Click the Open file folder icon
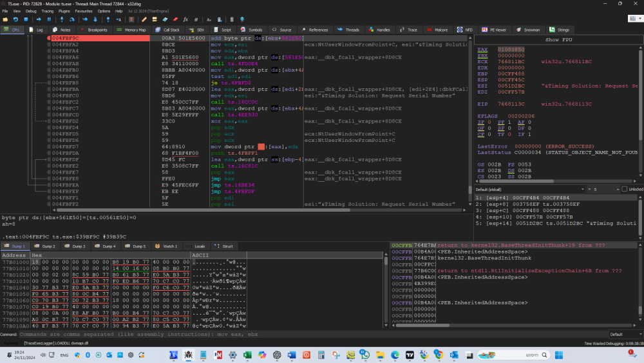644x363 pixels. (x=6, y=20)
